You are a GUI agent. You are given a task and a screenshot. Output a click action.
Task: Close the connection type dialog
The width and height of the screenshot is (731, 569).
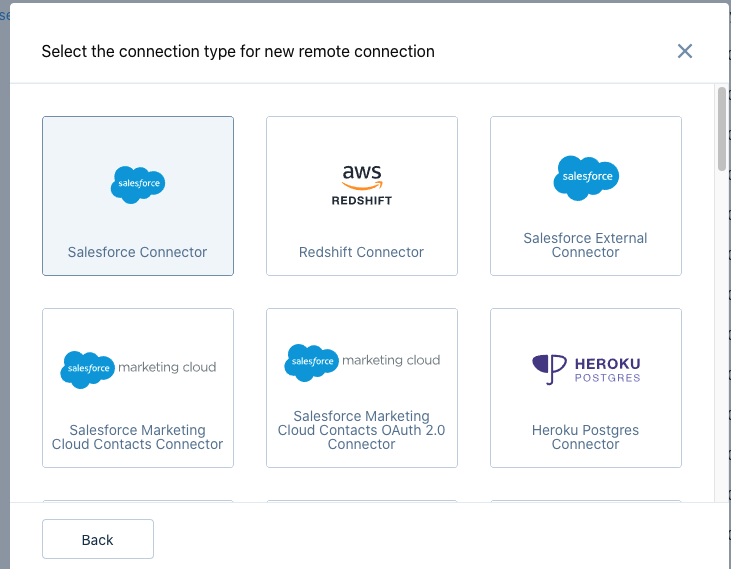pyautogui.click(x=685, y=51)
